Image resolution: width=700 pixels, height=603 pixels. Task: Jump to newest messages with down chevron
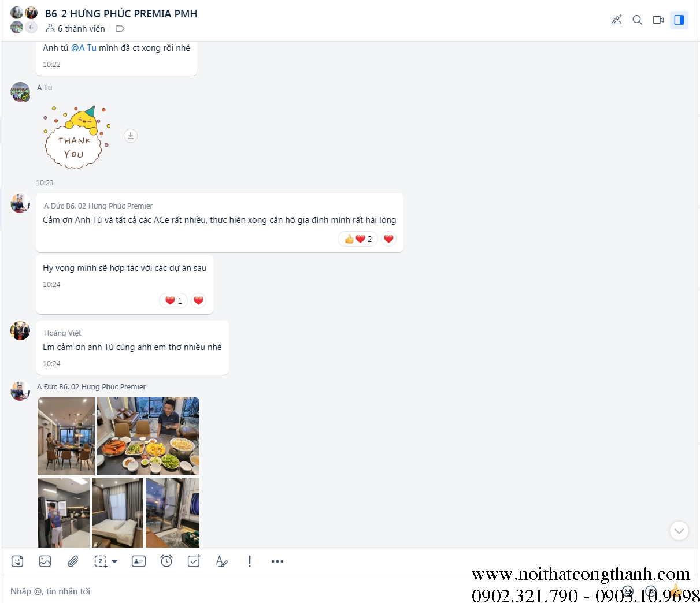pyautogui.click(x=679, y=531)
